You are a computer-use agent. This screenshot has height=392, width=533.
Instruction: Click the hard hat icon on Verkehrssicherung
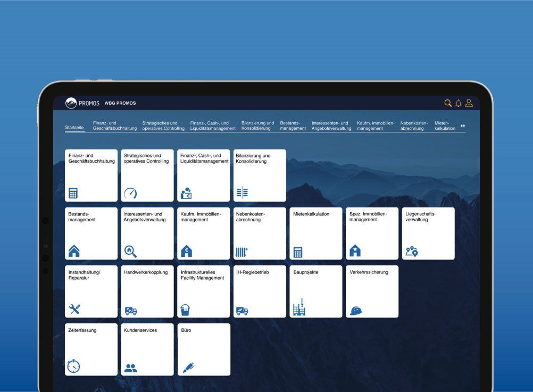355,311
